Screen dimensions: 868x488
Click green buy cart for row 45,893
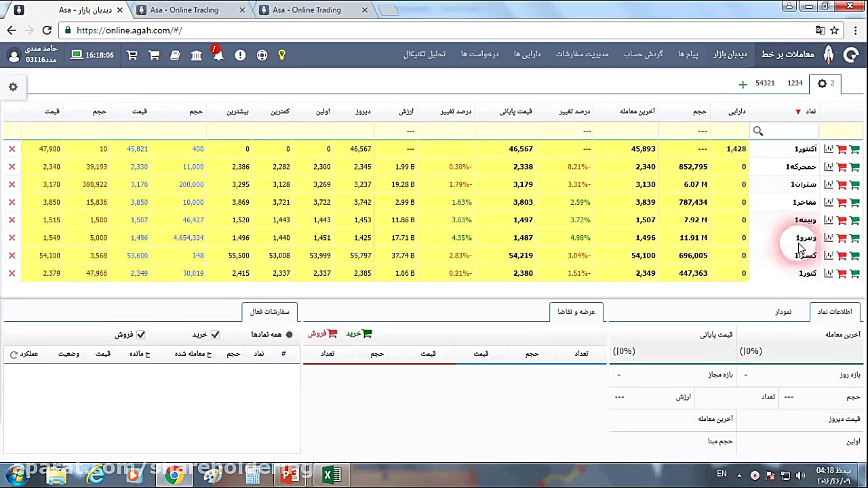pos(854,149)
